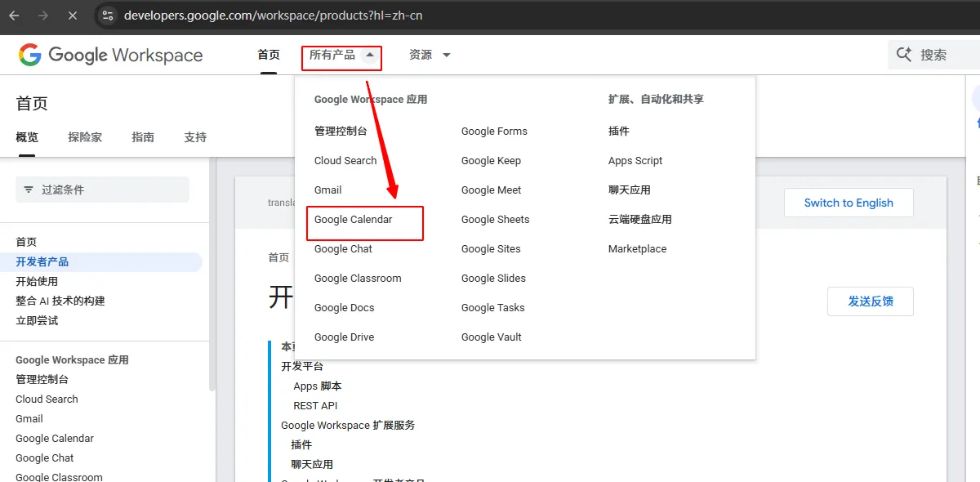Click the search magnifier icon
This screenshot has width=980, height=482.
pos(904,55)
